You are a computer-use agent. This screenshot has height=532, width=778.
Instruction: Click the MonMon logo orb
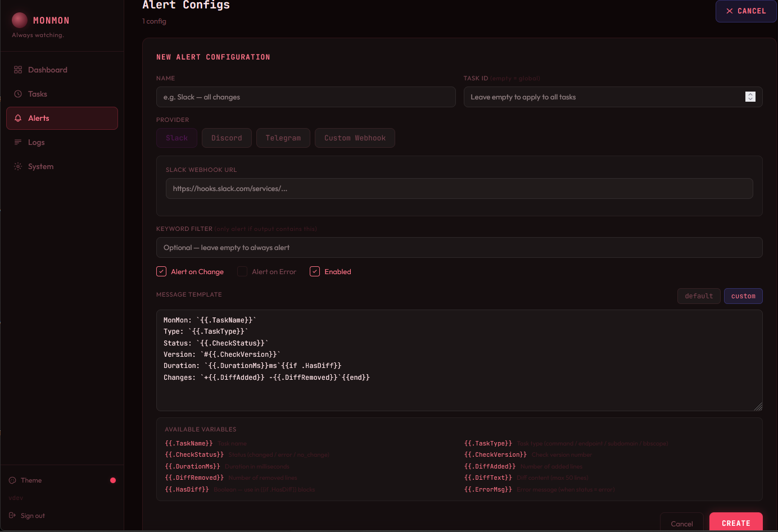[x=20, y=20]
